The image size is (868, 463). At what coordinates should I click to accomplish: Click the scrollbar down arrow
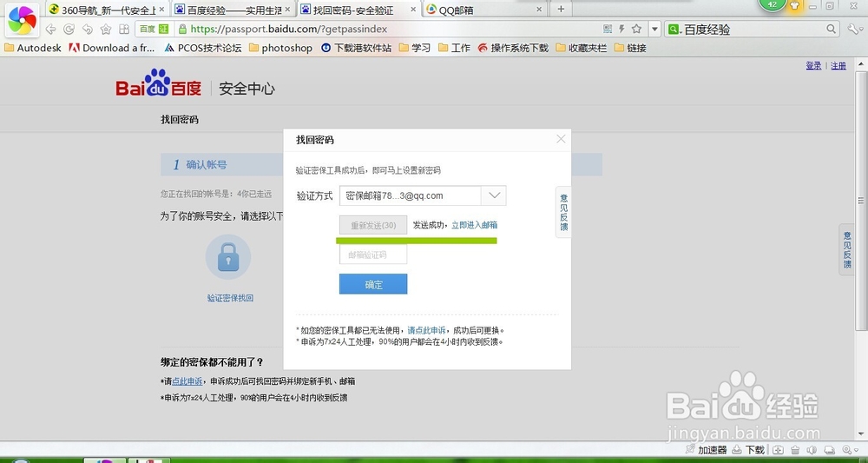(x=861, y=434)
